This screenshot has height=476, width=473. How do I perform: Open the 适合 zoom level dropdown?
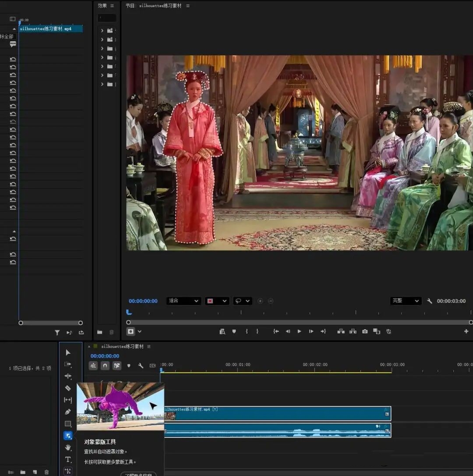(x=184, y=301)
